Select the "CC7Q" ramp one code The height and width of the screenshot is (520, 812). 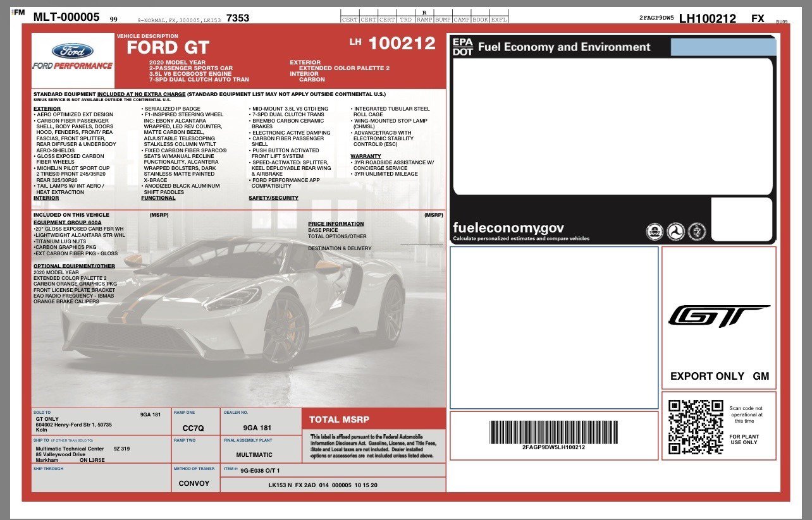pos(193,429)
